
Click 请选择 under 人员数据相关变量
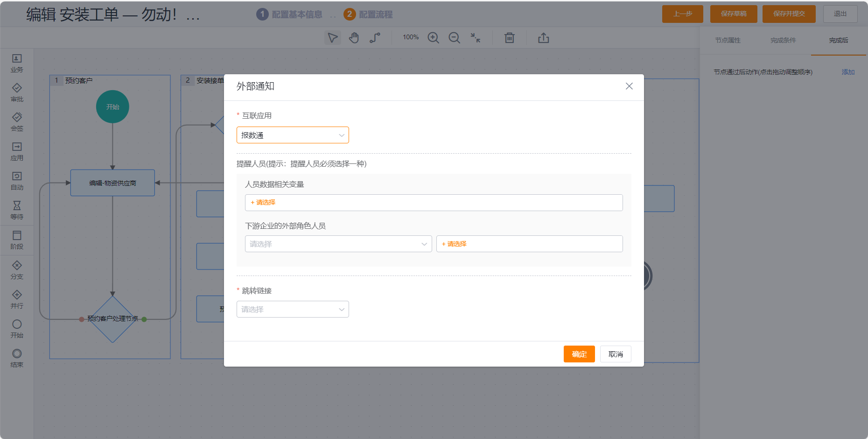434,203
